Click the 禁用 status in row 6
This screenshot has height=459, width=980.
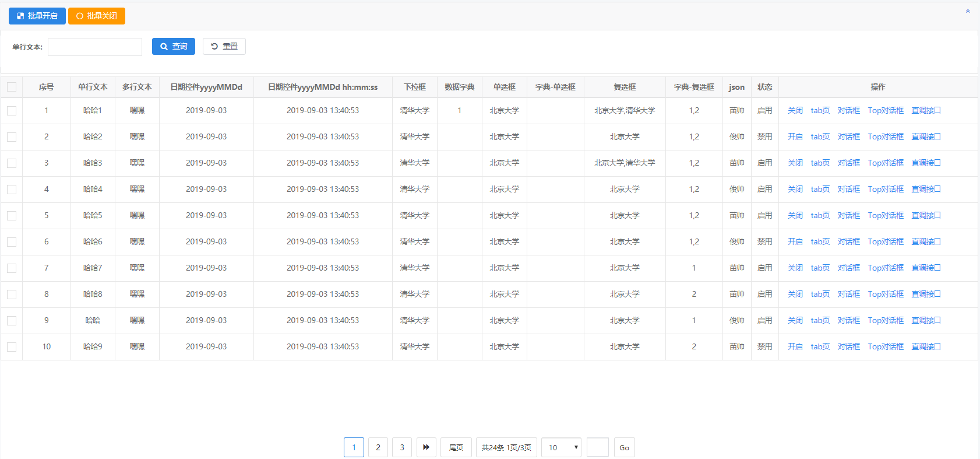(x=765, y=241)
